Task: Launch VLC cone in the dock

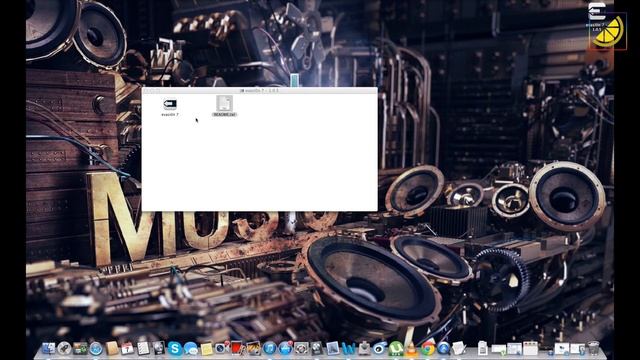Action: [x=411, y=348]
